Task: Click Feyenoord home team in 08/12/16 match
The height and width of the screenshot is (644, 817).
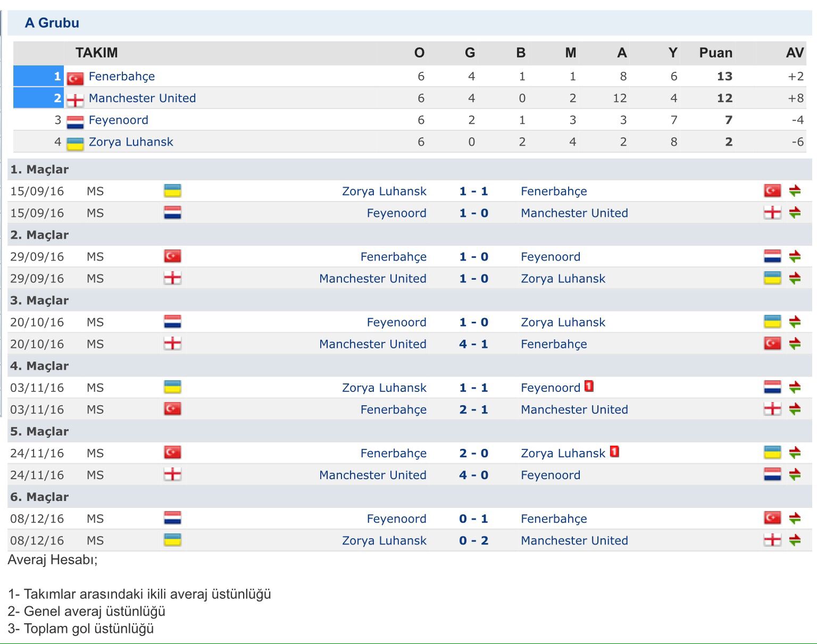Action: coord(396,518)
